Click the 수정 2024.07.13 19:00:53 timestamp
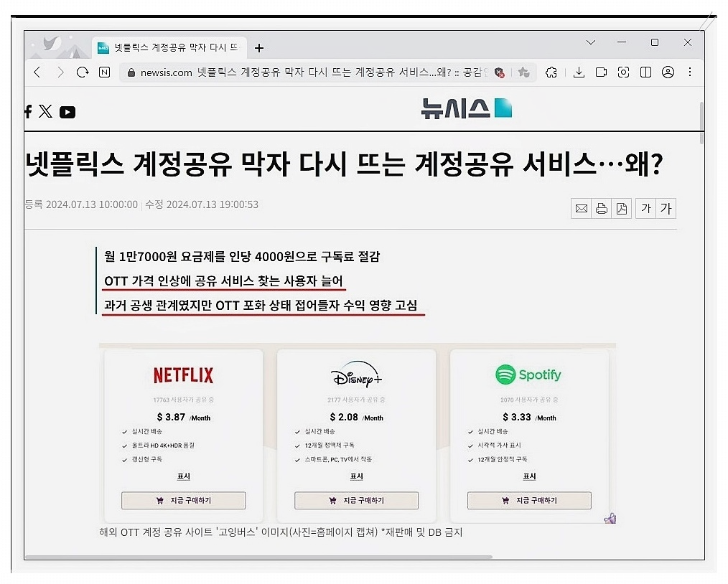Image resolution: width=728 pixels, height=584 pixels. pyautogui.click(x=202, y=204)
